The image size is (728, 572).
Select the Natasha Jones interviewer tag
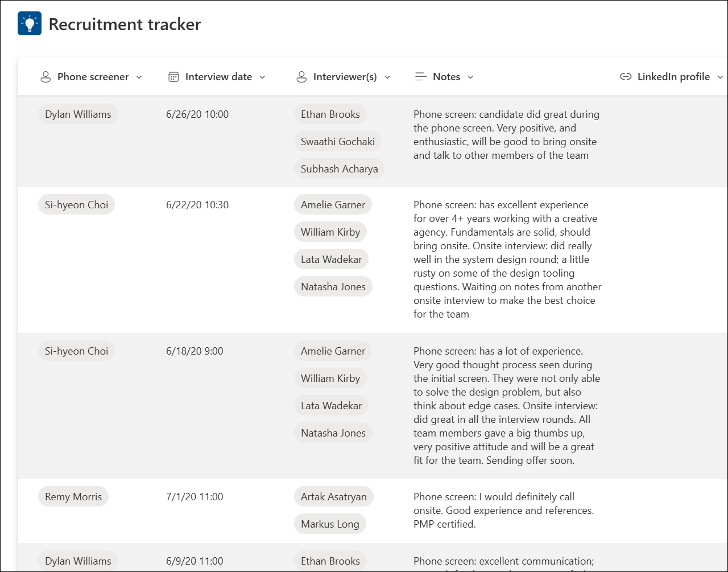pyautogui.click(x=333, y=286)
